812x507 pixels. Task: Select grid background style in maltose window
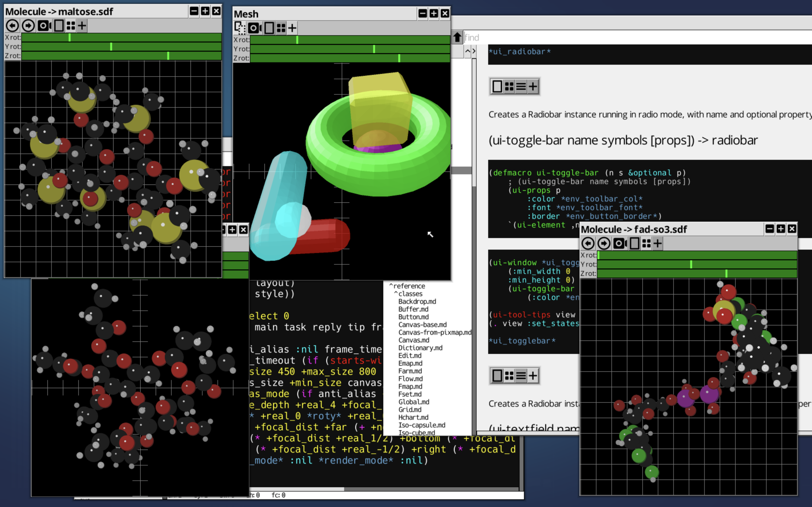[x=71, y=26]
